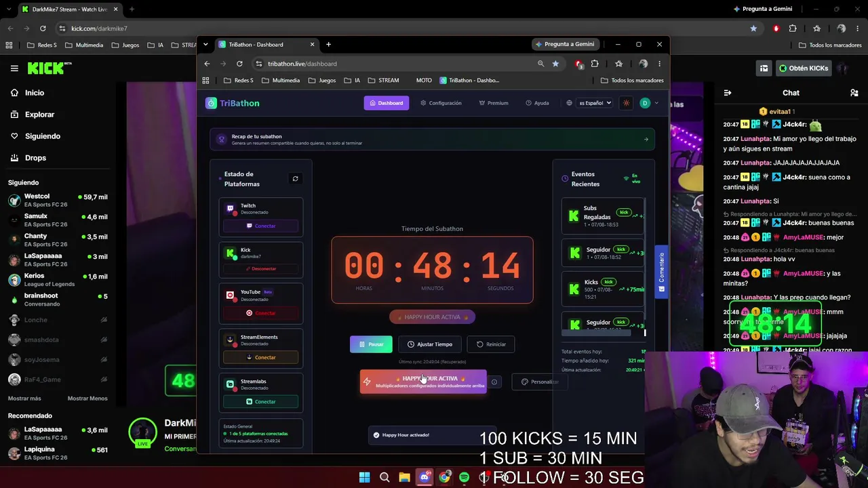Image resolution: width=868 pixels, height=488 pixels.
Task: Connect the YouTube platform
Action: (x=261, y=313)
